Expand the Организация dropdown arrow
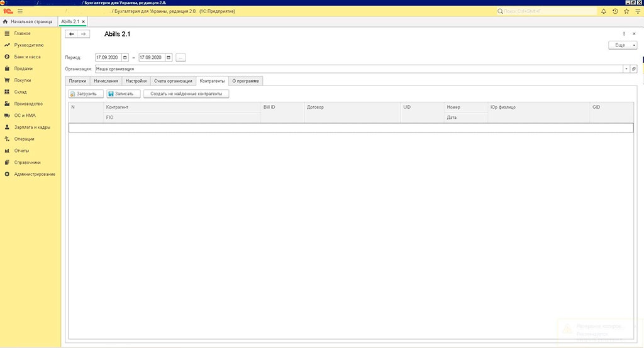This screenshot has width=644, height=348. [626, 69]
